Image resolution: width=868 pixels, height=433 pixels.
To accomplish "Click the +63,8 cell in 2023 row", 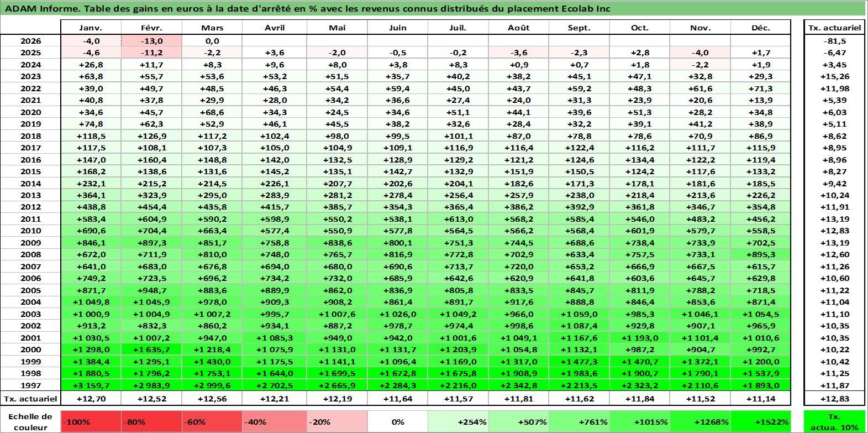I will pos(91,76).
